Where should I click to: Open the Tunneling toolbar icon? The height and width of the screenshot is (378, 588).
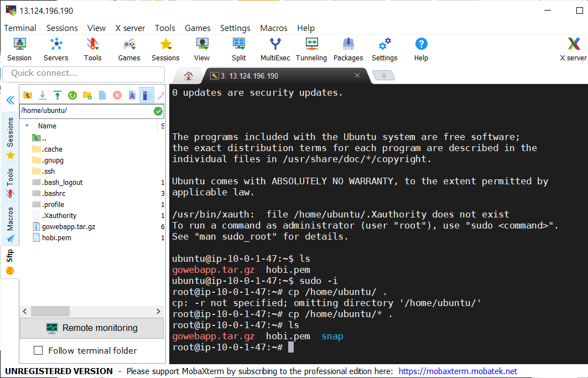coord(311,50)
